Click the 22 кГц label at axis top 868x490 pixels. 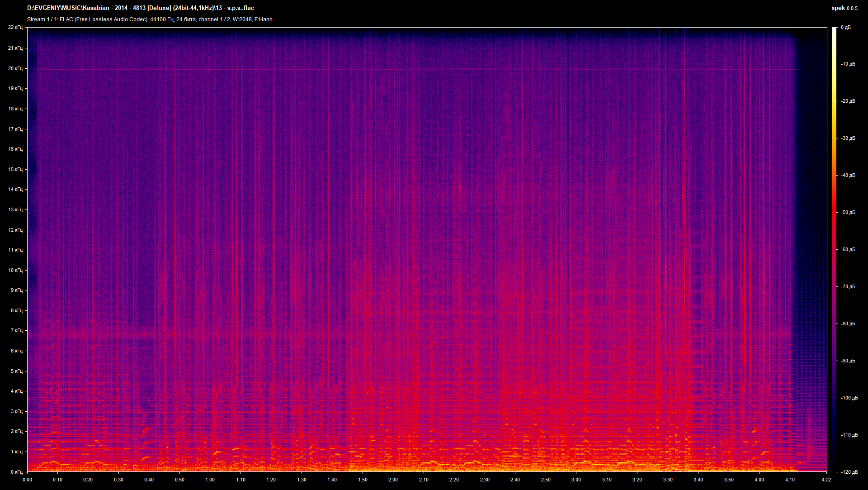15,28
